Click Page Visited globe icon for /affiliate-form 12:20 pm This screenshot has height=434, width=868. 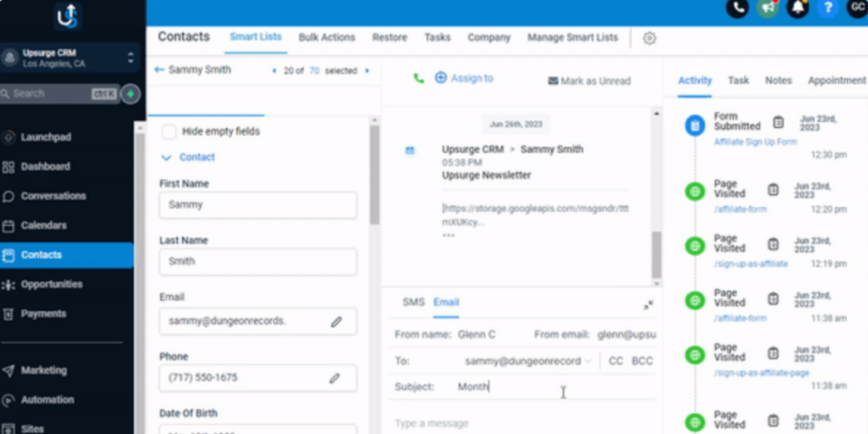pyautogui.click(x=695, y=192)
